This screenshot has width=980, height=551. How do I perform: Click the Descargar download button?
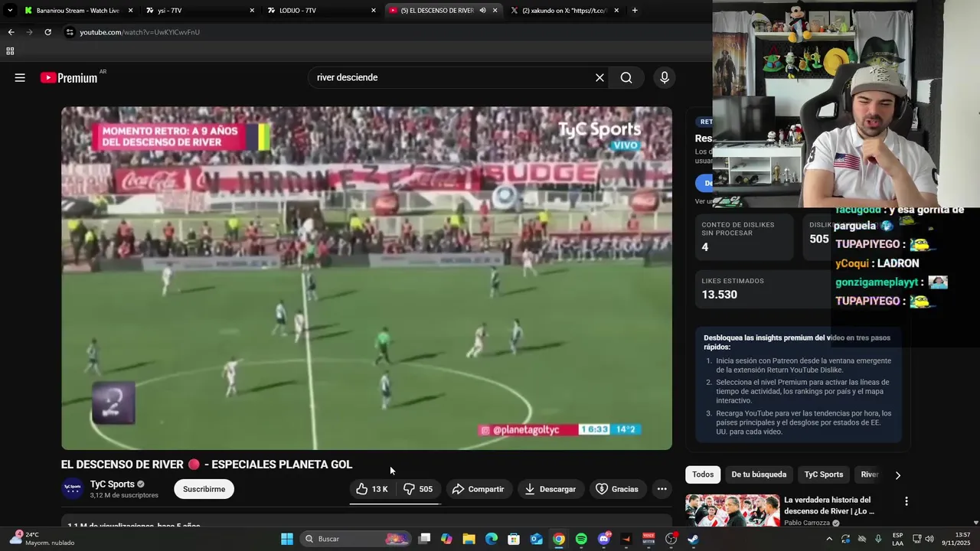click(x=550, y=489)
